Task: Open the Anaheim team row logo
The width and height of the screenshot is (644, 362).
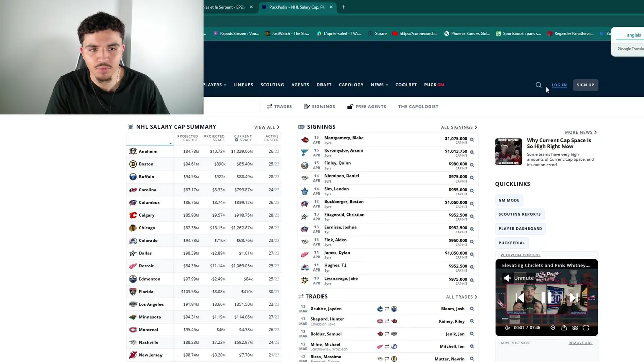Action: point(133,151)
